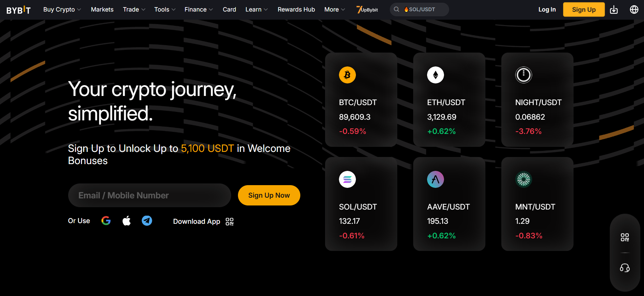Click the NIGHT token icon
The image size is (644, 296).
pos(524,75)
